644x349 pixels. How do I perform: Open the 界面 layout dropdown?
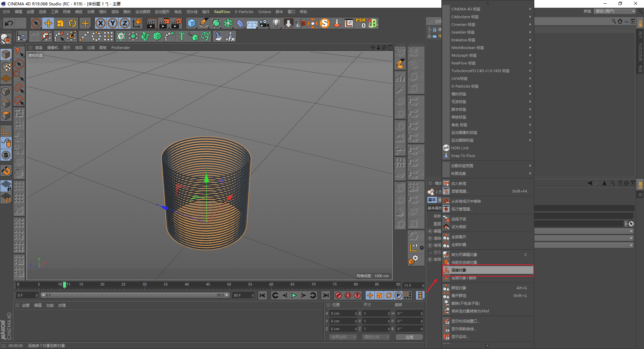click(615, 11)
